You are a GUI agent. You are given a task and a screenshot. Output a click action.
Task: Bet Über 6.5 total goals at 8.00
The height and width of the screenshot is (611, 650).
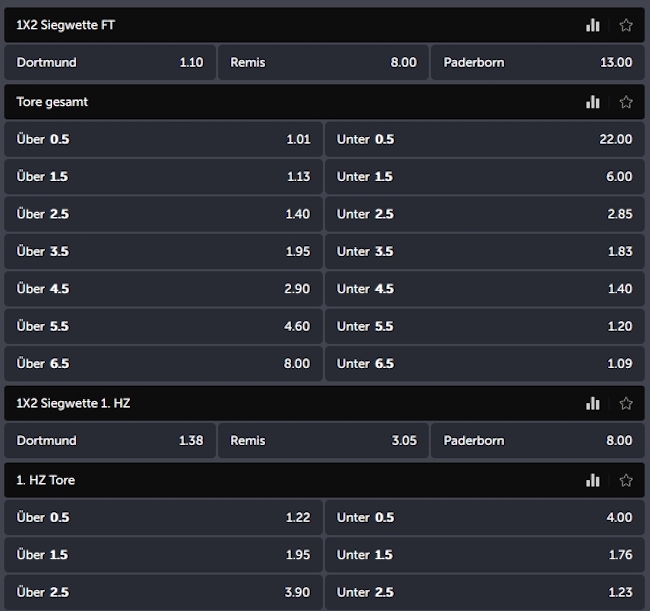point(163,363)
